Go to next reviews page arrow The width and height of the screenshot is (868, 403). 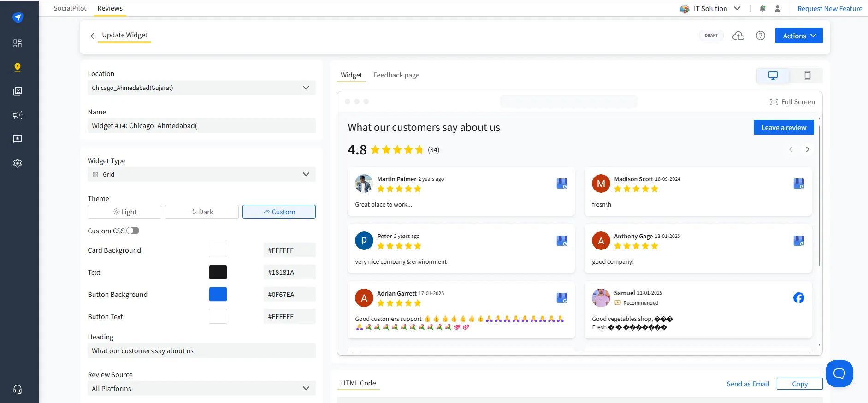tap(808, 149)
